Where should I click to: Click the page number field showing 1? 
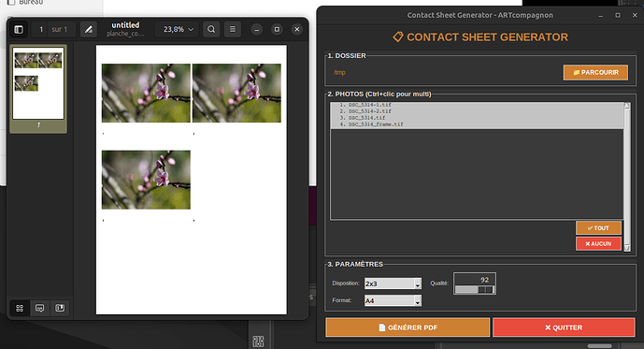coord(41,29)
